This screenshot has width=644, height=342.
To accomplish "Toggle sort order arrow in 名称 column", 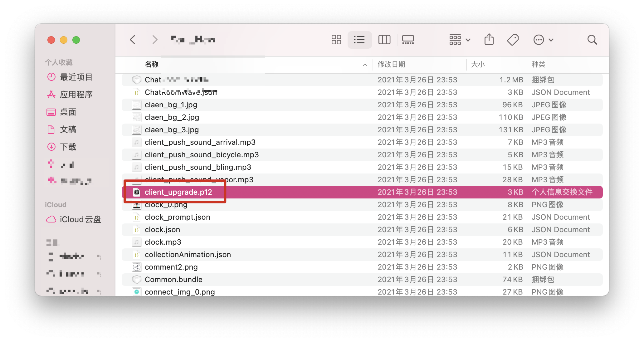I will (x=365, y=65).
